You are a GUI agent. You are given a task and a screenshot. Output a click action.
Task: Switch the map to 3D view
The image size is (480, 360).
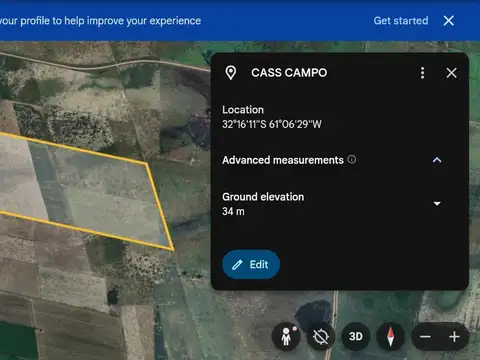(356, 336)
